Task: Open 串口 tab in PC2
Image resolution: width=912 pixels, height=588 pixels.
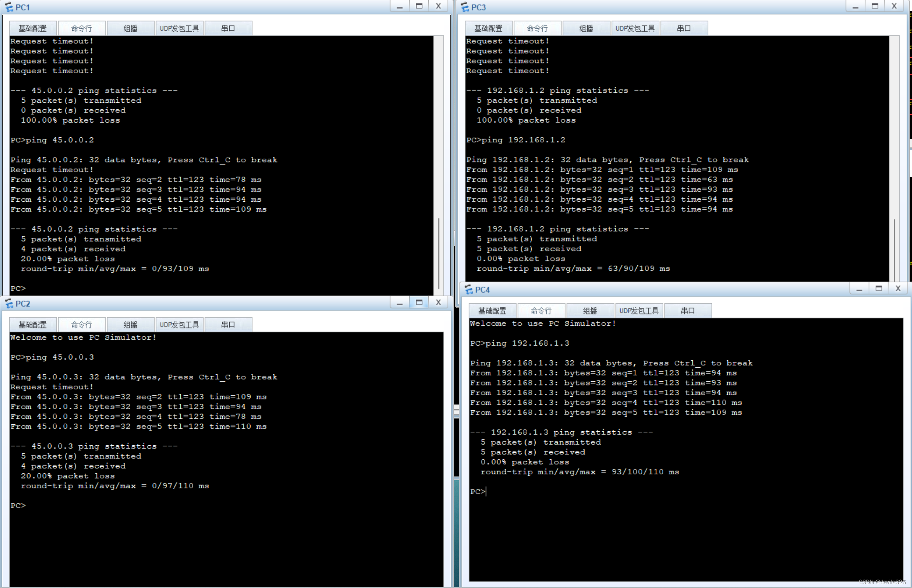Action: coord(228,325)
